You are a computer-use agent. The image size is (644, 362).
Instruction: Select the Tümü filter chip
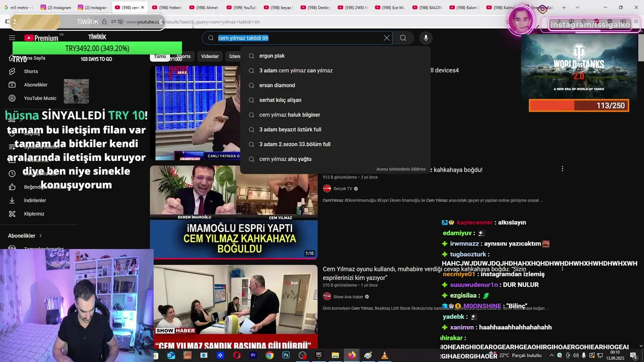pyautogui.click(x=160, y=56)
